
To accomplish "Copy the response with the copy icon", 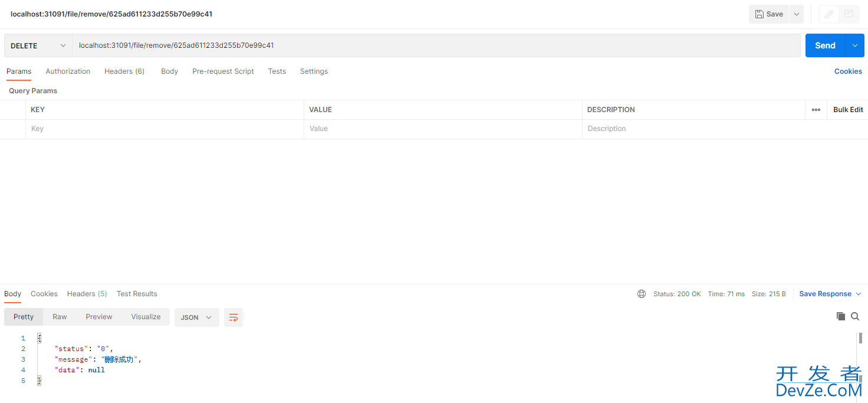I will [841, 317].
